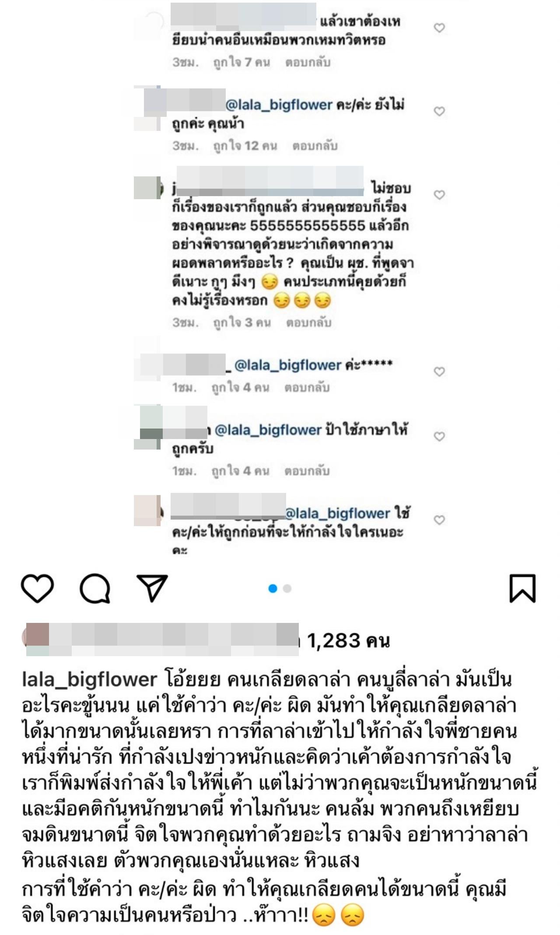
Task: Go to second carousel image dot
Action: point(287,589)
